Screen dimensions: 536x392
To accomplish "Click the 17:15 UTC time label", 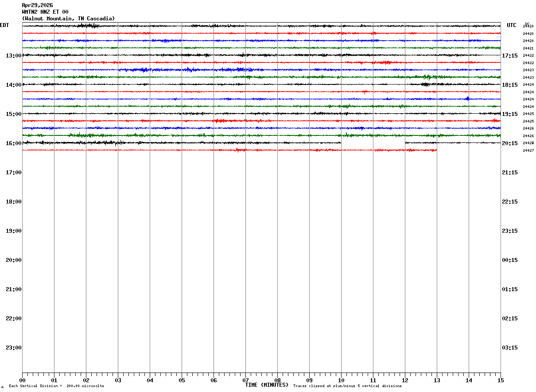I will [510, 56].
